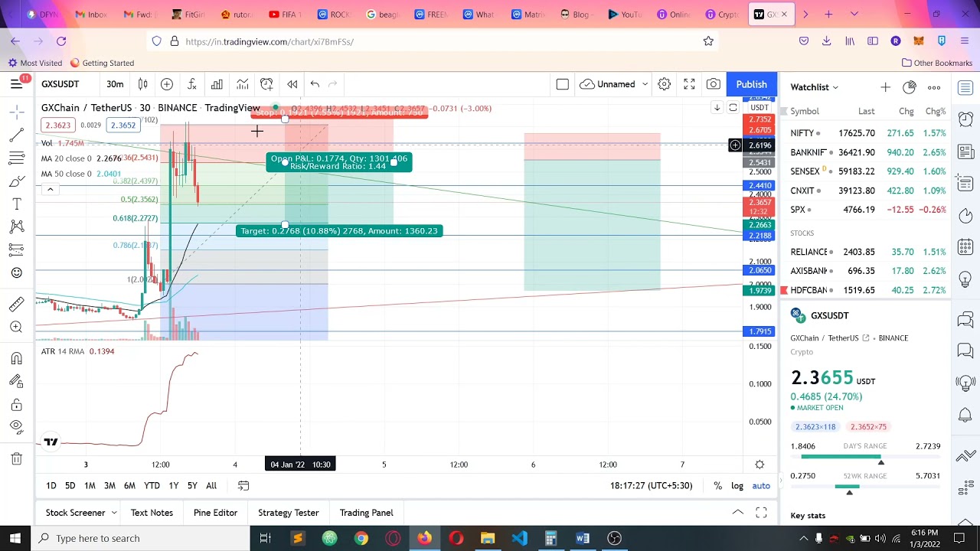Create an alert with the alarm clock icon
This screenshot has height=551, width=980.
click(x=266, y=84)
